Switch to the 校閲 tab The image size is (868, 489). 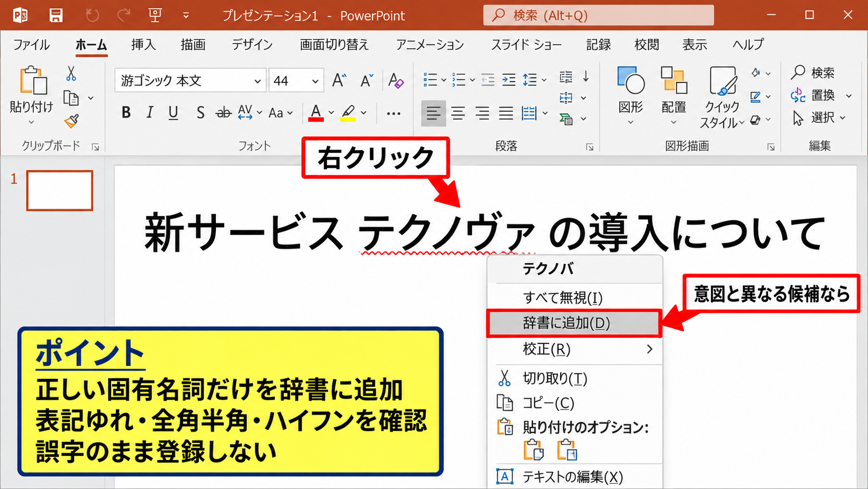click(x=646, y=45)
